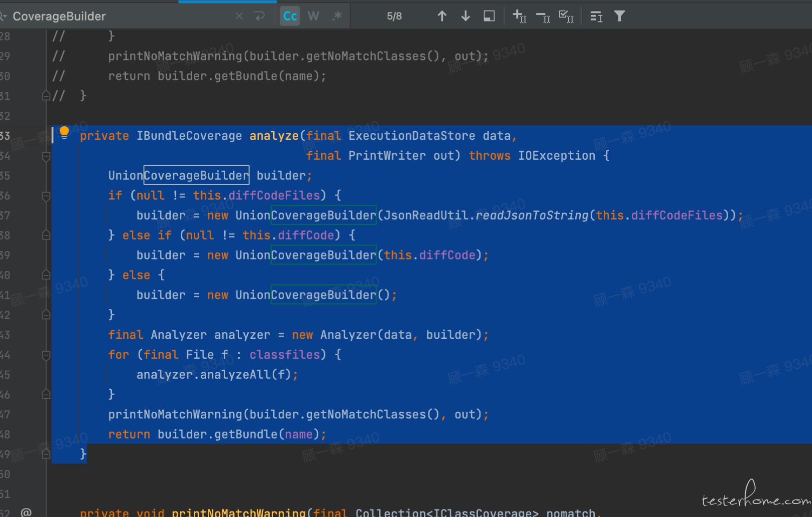The image size is (812, 517).
Task: Go to next occurrence with down arrow
Action: pos(465,16)
